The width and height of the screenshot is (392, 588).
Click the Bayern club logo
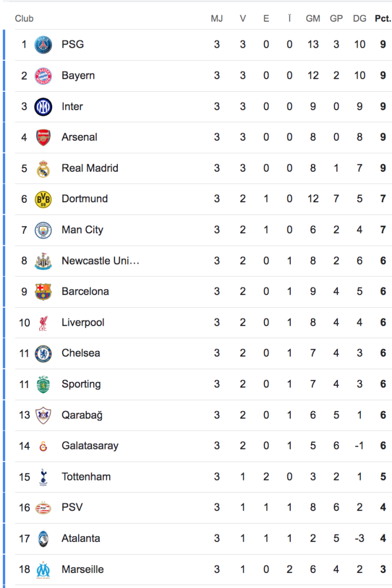click(x=43, y=76)
